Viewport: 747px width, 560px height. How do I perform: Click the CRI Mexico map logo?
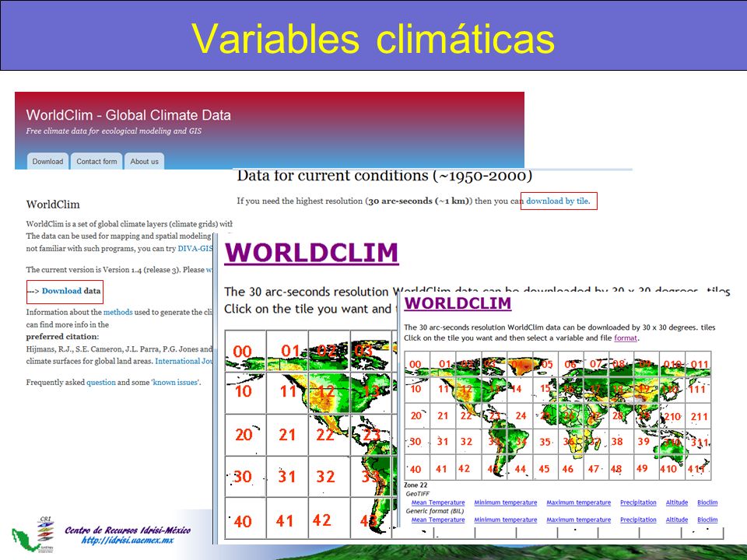33,535
